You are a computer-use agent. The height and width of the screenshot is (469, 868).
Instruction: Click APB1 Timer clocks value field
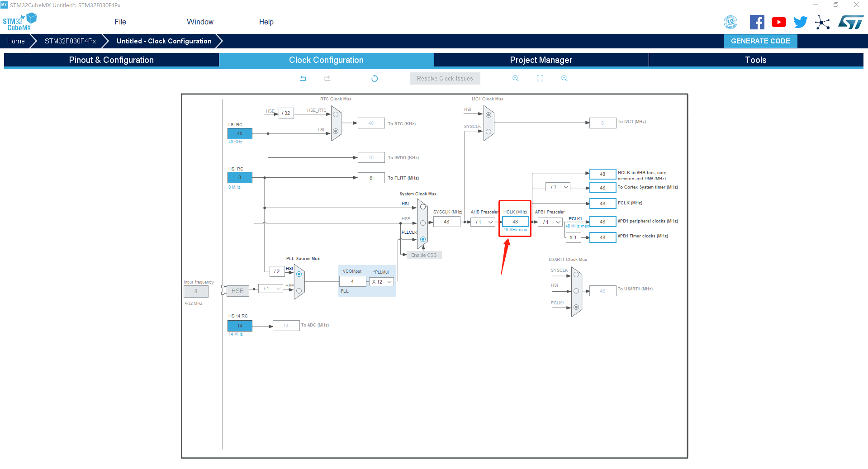pos(602,237)
